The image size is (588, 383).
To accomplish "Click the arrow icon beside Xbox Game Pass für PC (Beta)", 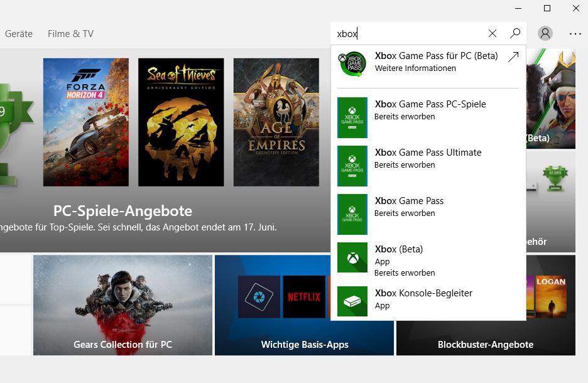I will tap(513, 57).
